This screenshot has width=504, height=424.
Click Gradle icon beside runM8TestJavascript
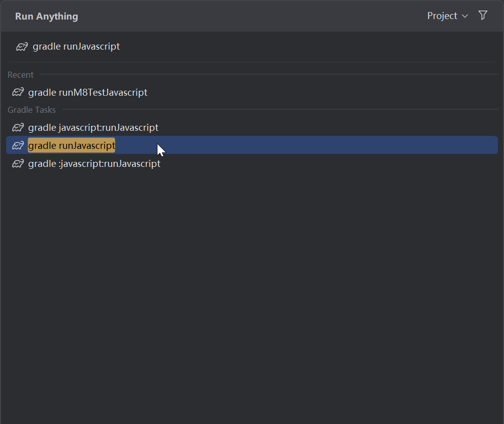coord(18,92)
